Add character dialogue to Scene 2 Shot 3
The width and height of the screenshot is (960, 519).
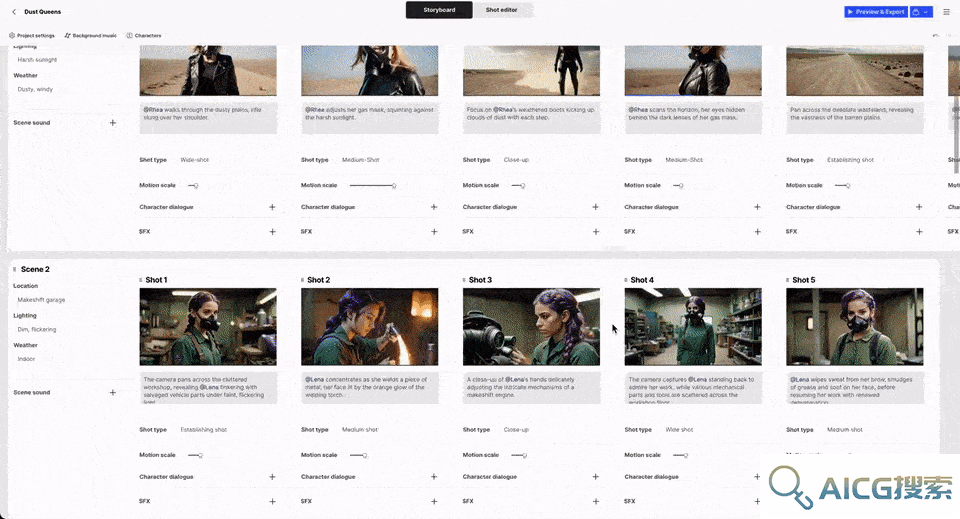(x=596, y=477)
